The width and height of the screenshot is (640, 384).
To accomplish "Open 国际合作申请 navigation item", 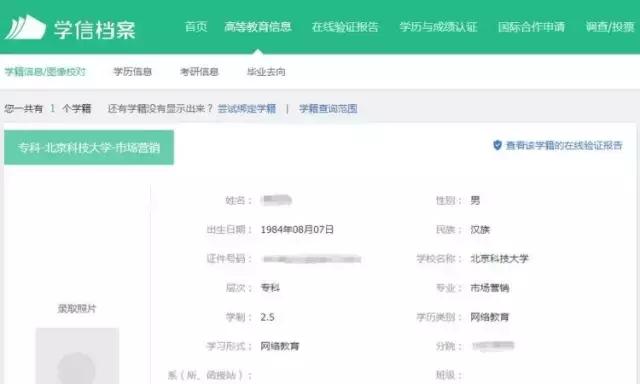I will pos(531,27).
